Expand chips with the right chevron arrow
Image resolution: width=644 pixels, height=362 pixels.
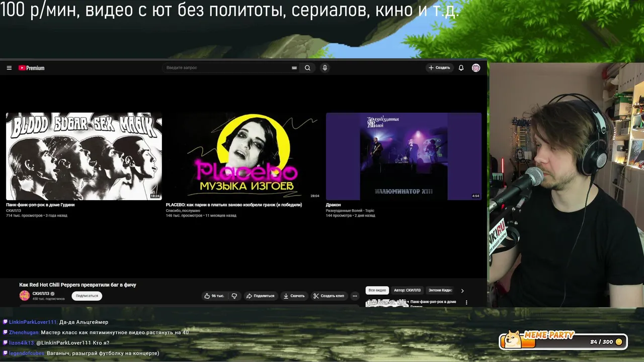pos(462,291)
